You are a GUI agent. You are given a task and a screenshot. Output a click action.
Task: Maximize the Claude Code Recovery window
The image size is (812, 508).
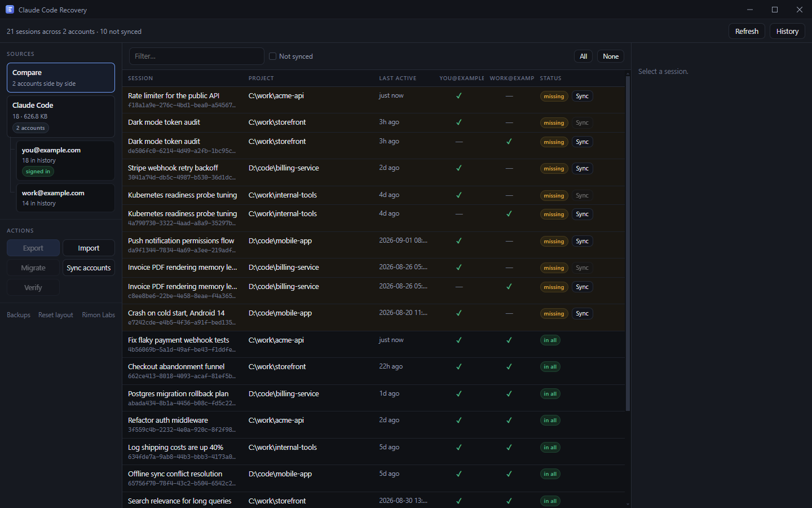tap(775, 10)
